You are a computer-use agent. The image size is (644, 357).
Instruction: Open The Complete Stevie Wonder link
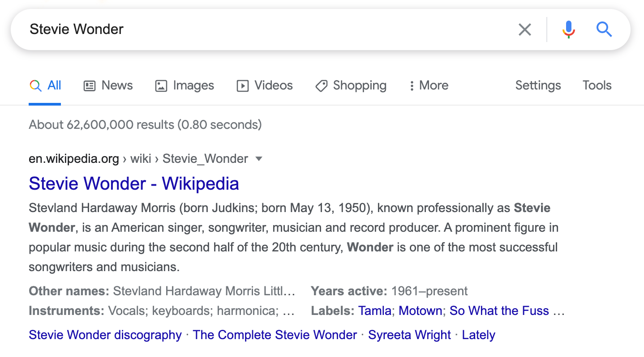coord(275,335)
